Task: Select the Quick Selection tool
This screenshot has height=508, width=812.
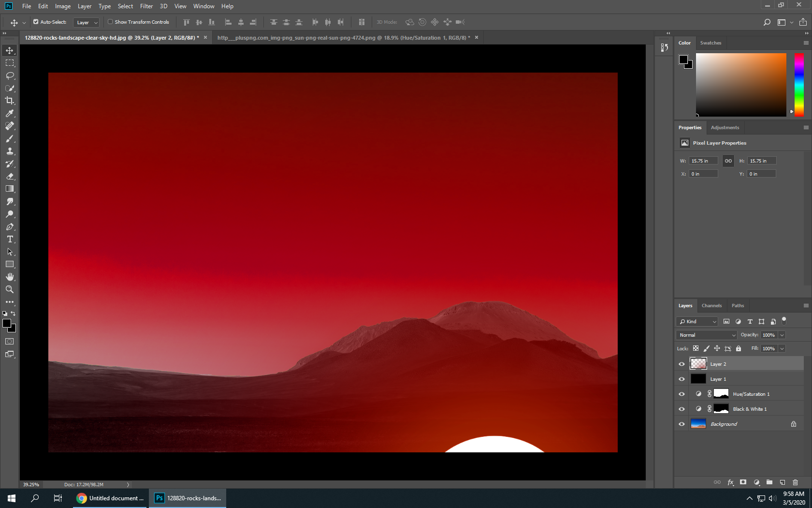Action: point(10,88)
